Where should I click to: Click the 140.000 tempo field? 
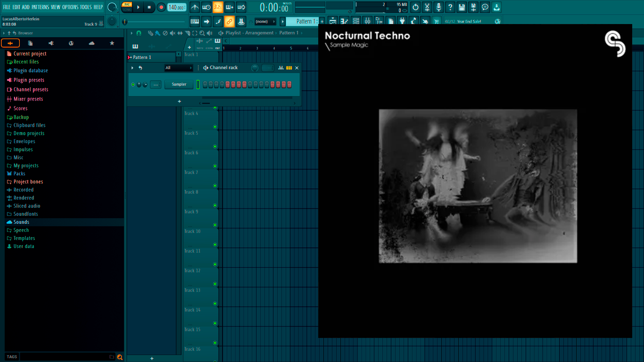tap(177, 7)
